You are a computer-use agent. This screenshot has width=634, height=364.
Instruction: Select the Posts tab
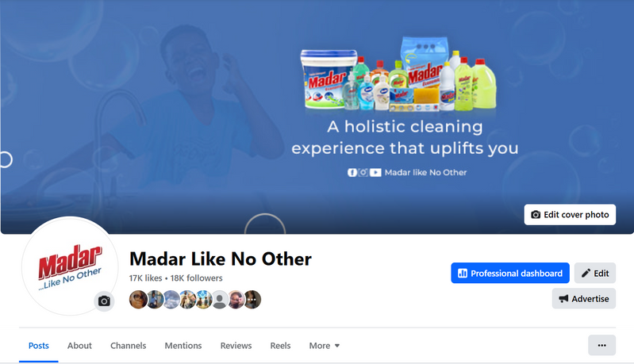pos(38,346)
